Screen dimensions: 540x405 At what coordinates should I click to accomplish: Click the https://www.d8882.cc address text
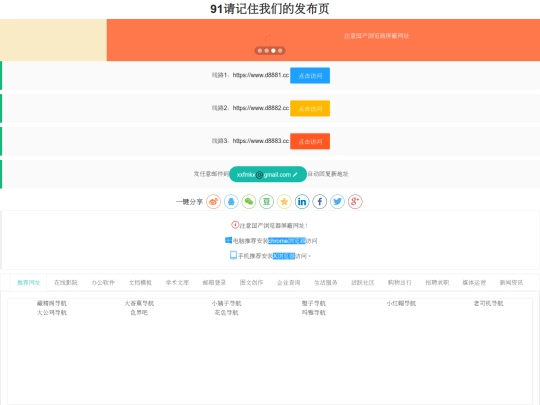tap(261, 108)
